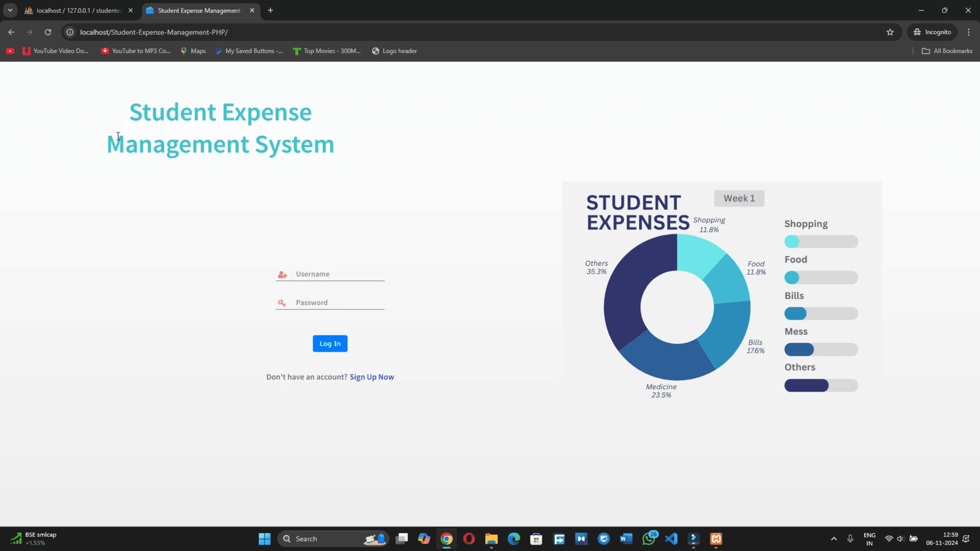Image resolution: width=980 pixels, height=551 pixels.
Task: Expand the tab search dropdown arrow
Action: [10, 10]
